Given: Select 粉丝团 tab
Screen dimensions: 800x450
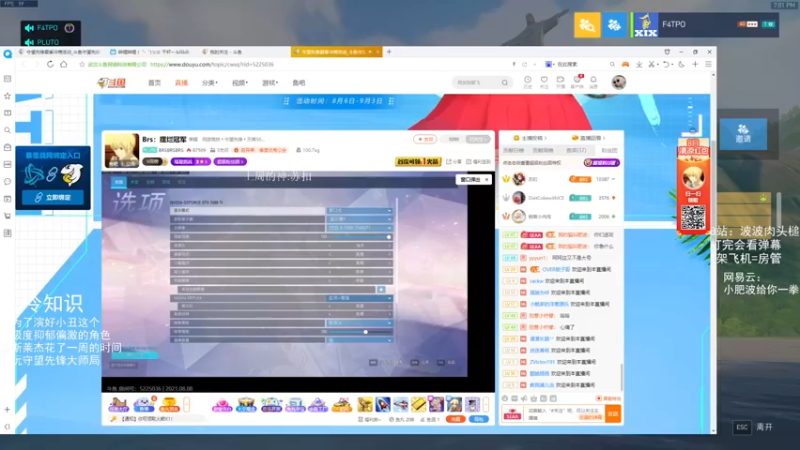Looking at the screenshot, I should (609, 151).
